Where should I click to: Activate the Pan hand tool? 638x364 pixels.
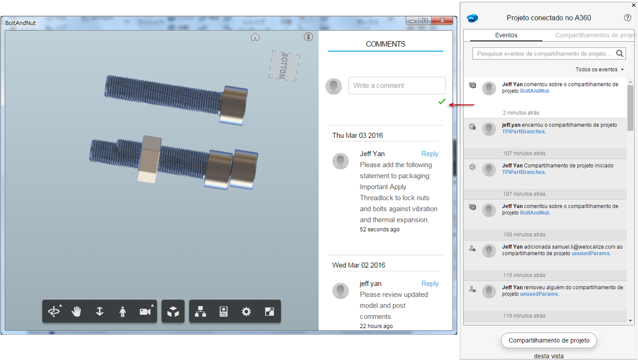(x=76, y=311)
